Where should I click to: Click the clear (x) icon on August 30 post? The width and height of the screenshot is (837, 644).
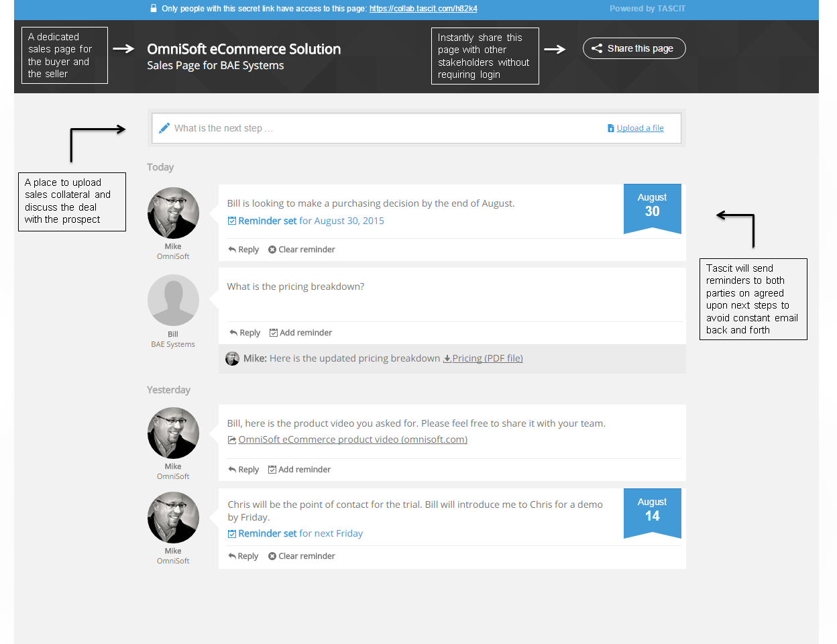(x=272, y=250)
